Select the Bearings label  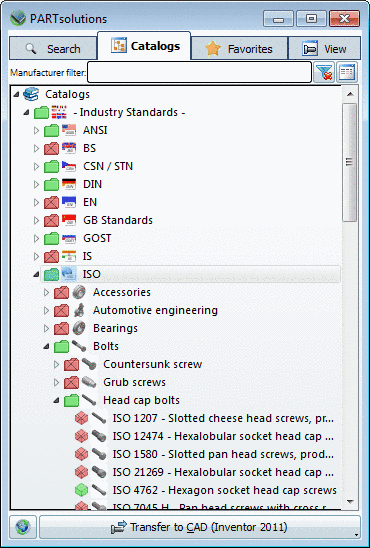115,329
